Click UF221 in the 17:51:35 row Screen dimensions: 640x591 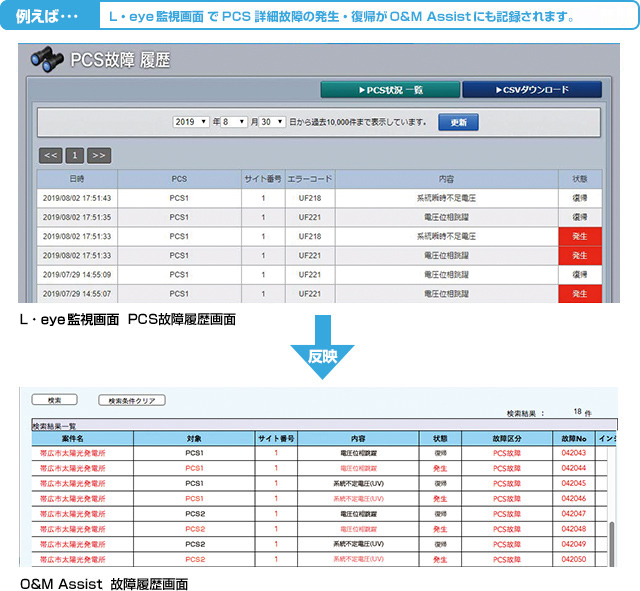coord(310,218)
